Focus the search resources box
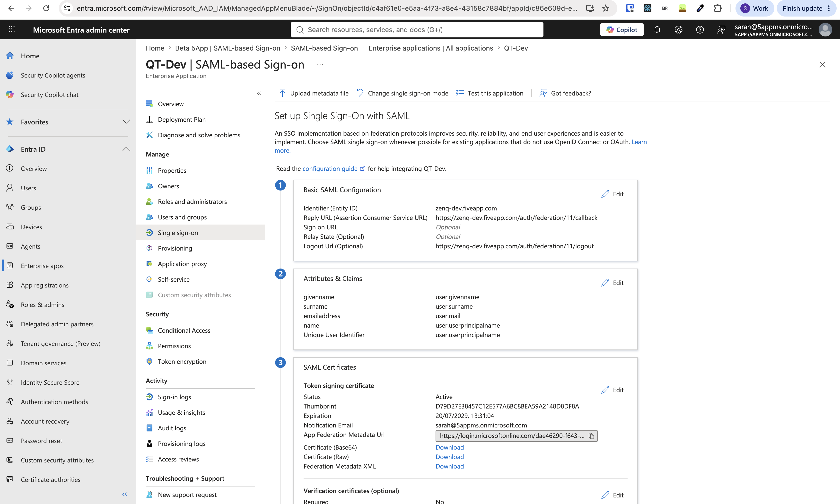This screenshot has height=504, width=840. (x=417, y=30)
